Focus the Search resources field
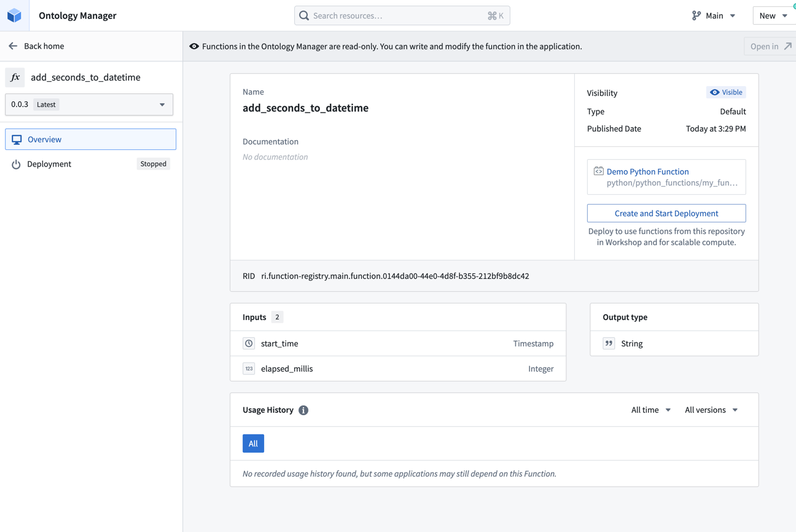 (x=402, y=15)
